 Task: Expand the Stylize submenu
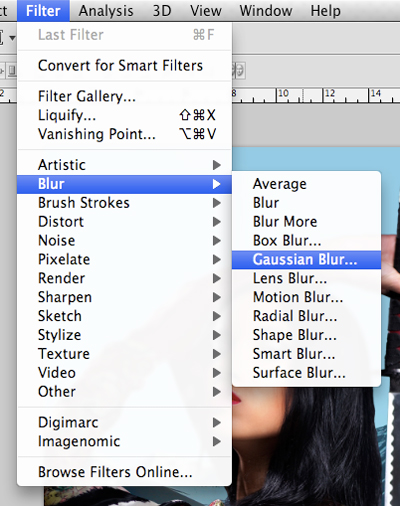point(124,335)
